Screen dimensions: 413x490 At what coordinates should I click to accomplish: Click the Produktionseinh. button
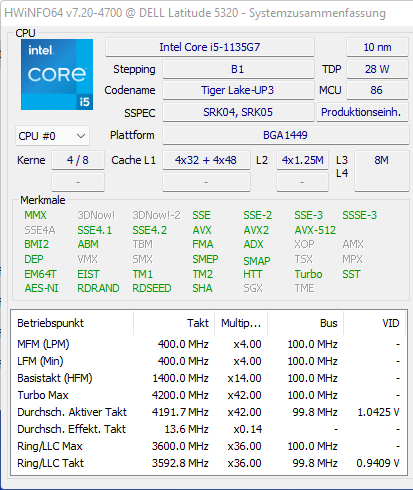tap(362, 112)
